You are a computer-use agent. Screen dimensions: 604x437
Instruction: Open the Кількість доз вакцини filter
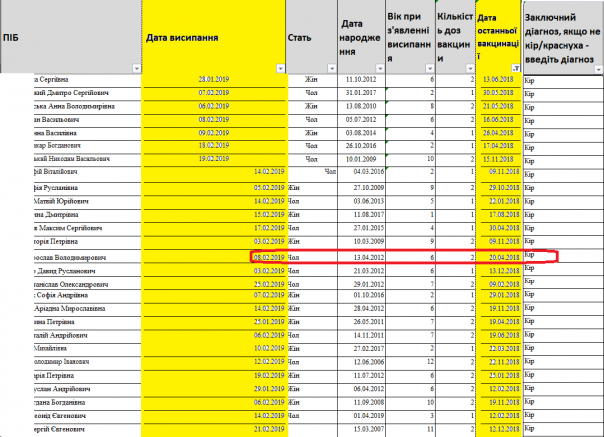[471, 68]
